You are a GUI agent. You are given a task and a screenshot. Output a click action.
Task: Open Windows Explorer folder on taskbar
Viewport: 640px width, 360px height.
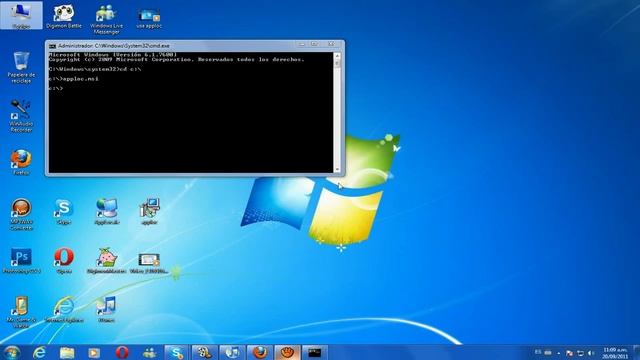tap(67, 352)
